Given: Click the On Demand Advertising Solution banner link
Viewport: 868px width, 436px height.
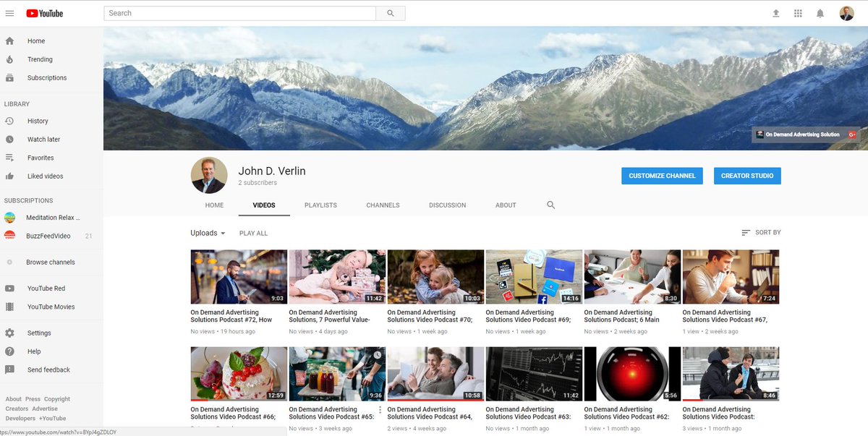Looking at the screenshot, I should [x=802, y=134].
